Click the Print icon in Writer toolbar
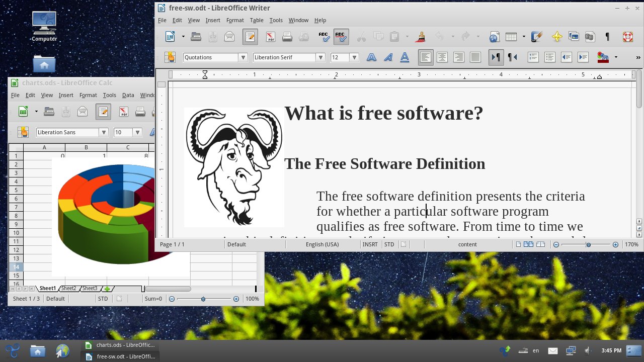 click(x=287, y=36)
